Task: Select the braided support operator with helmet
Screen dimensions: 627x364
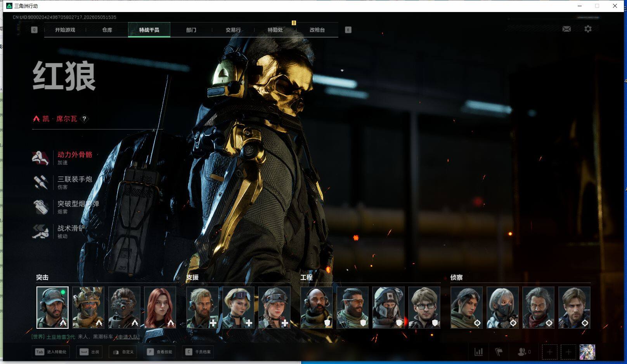Action: [x=274, y=307]
